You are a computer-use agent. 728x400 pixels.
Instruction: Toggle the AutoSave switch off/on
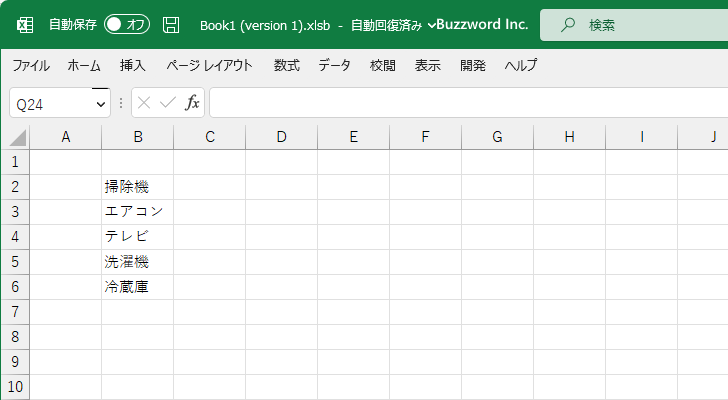tap(127, 24)
